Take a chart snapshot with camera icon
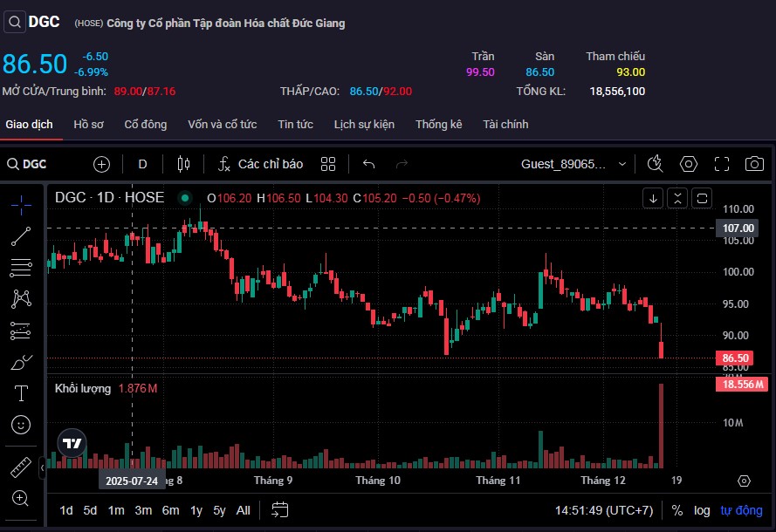Image resolution: width=776 pixels, height=532 pixels. (x=754, y=164)
